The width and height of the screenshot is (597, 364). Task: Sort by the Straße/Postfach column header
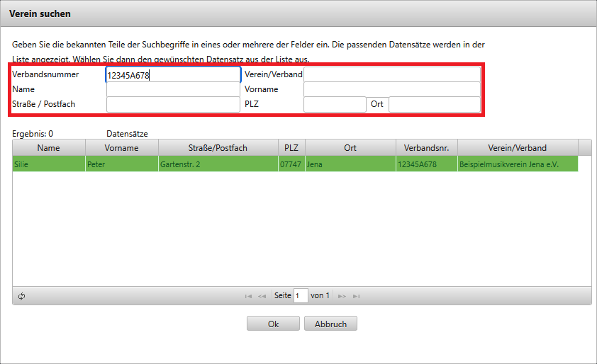point(218,148)
